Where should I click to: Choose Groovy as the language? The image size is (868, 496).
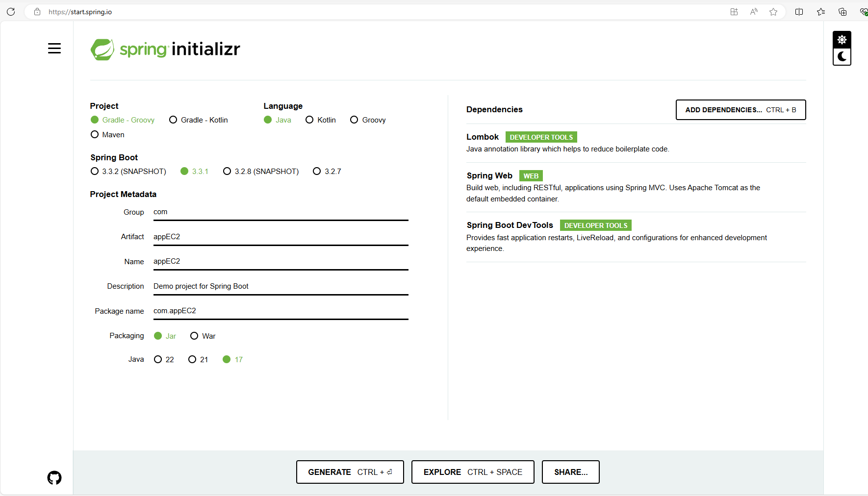[x=368, y=120]
